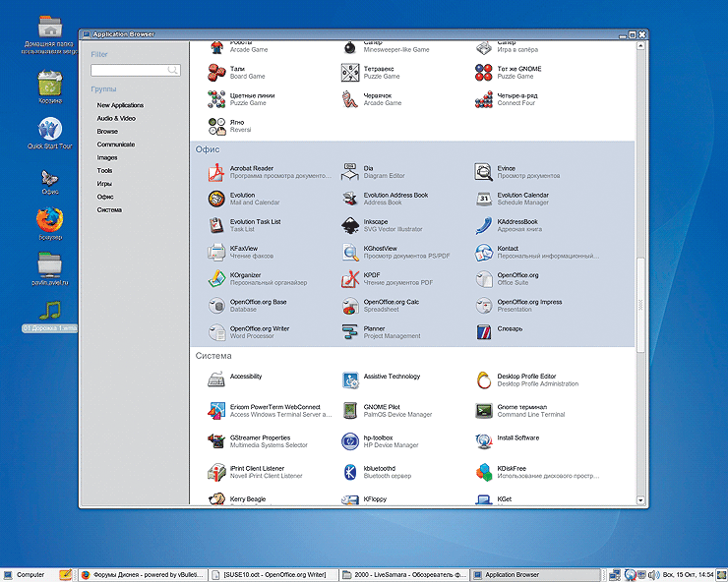Launch Четыре-в-ряд Connect Four icon
The image size is (728, 582).
(x=483, y=99)
